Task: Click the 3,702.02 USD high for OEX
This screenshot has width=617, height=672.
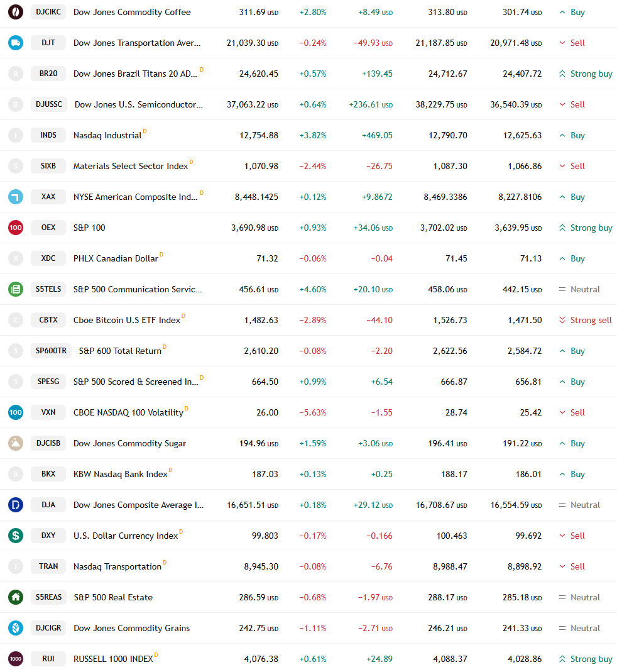Action: 444,228
